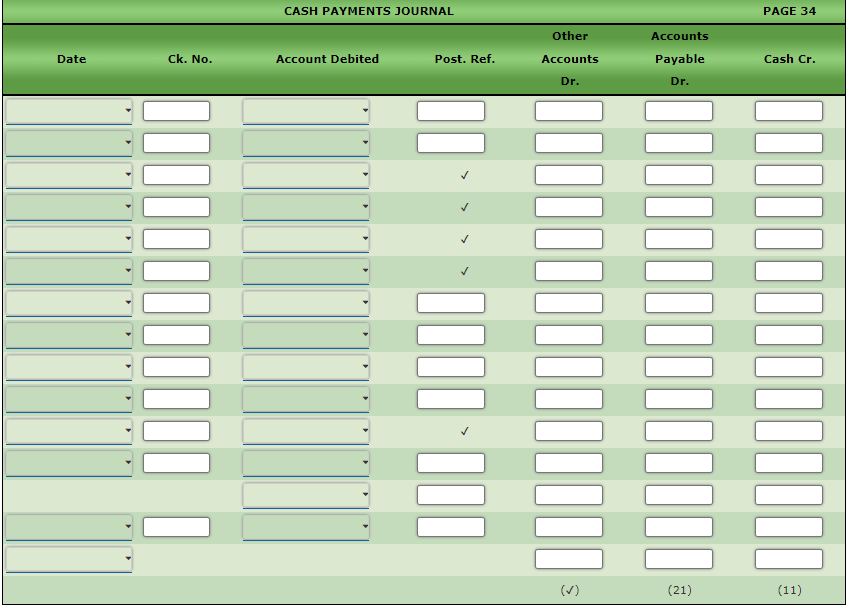This screenshot has width=848, height=607.
Task: Open the third row's Date dropdown
Action: (x=69, y=175)
